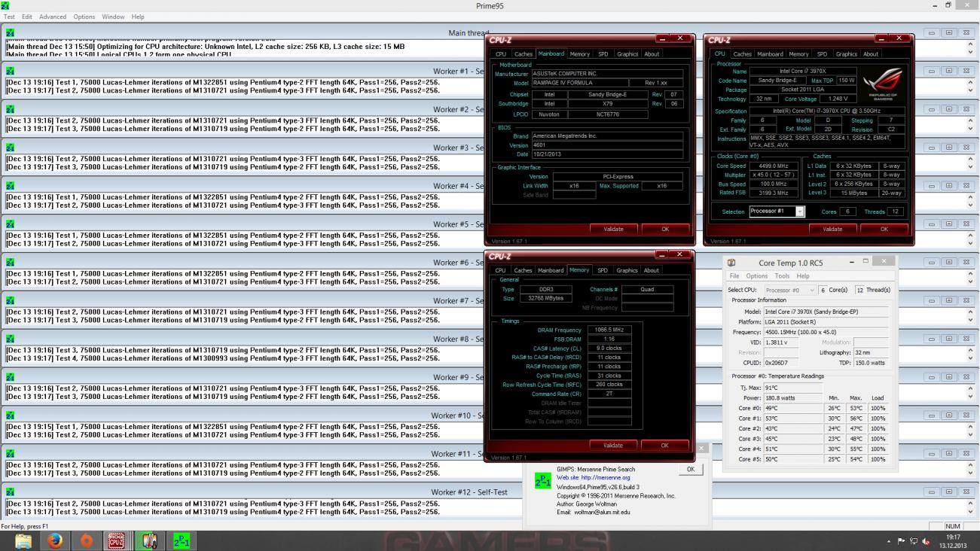Select Memory tab in CPU-Z processor window
Image resolution: width=980 pixels, height=551 pixels.
(x=798, y=54)
